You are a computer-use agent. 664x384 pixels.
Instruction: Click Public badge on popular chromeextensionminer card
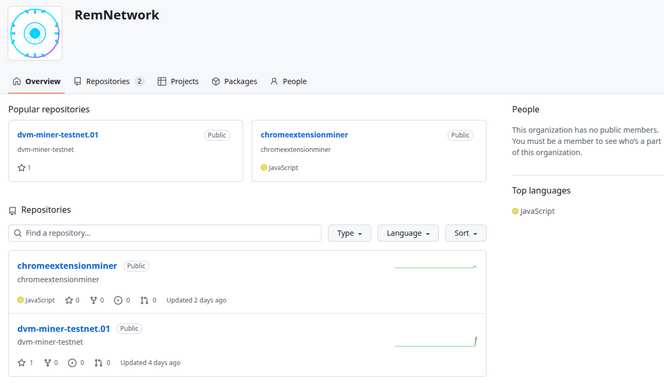point(460,135)
